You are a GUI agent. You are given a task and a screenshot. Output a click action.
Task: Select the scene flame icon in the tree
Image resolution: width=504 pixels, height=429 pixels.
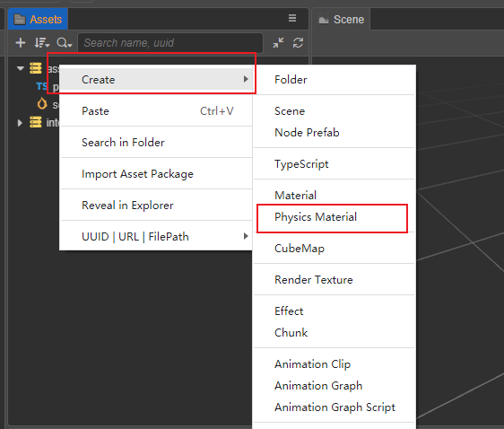point(42,104)
